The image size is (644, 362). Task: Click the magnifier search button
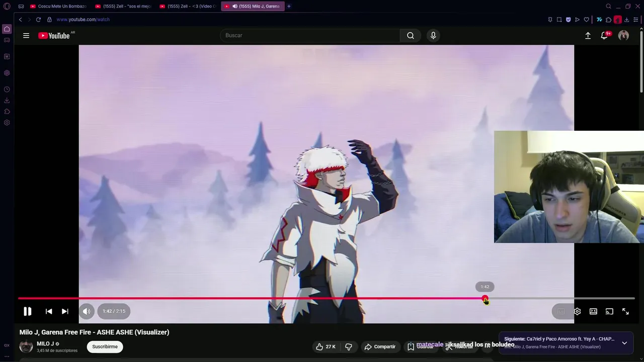pyautogui.click(x=411, y=35)
